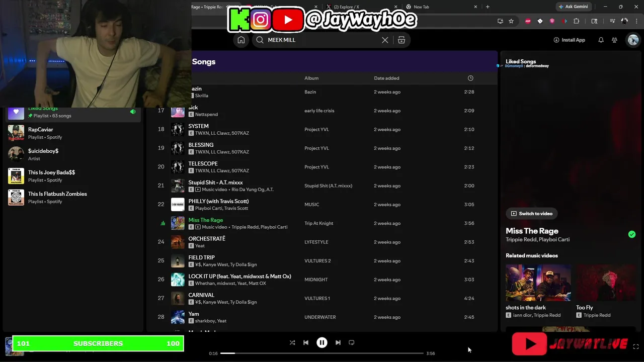Viewport: 644px width, 362px height.
Task: Select the song SYSTEM
Action: coord(198,126)
